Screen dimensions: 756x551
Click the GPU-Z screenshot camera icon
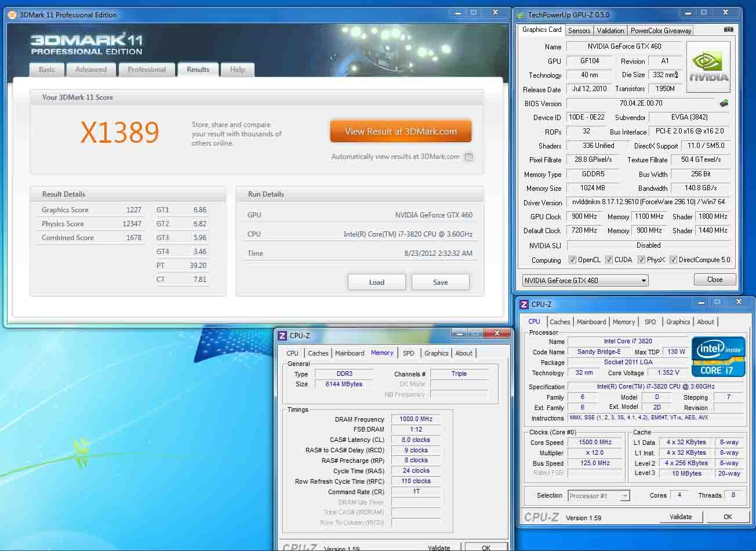(x=728, y=30)
